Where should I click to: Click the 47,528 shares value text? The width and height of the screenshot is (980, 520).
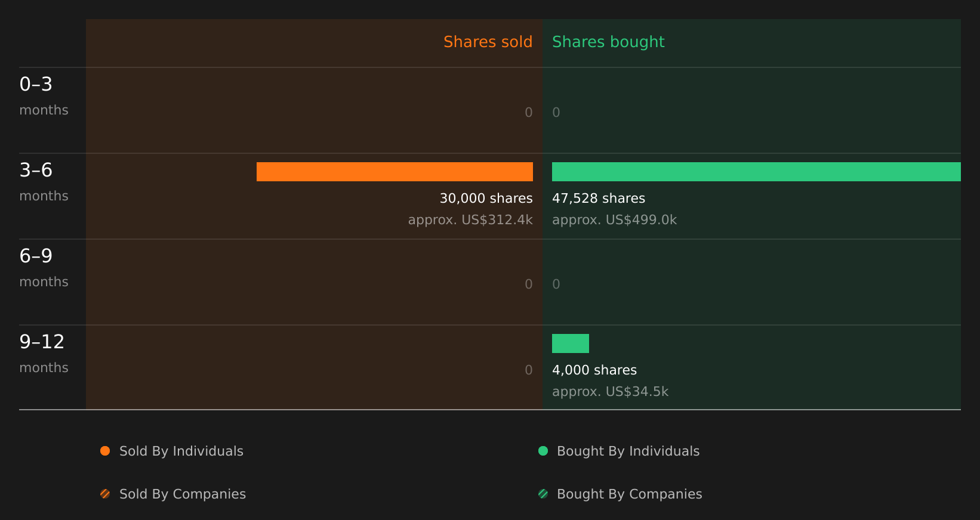pos(599,199)
